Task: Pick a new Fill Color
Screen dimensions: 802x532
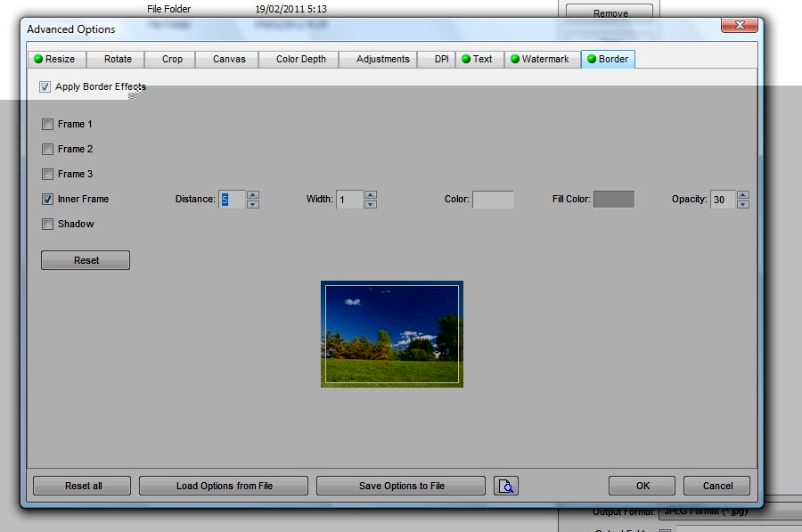Action: [x=615, y=199]
